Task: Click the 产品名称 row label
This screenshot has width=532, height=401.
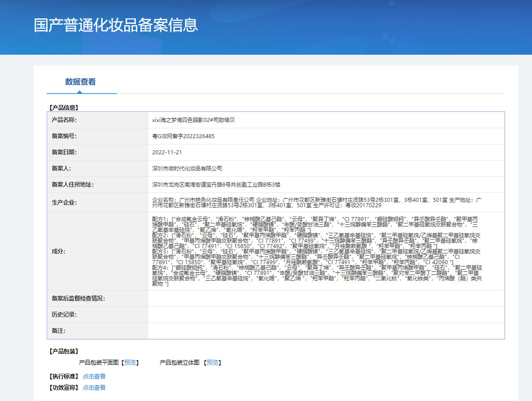Action: pyautogui.click(x=64, y=120)
